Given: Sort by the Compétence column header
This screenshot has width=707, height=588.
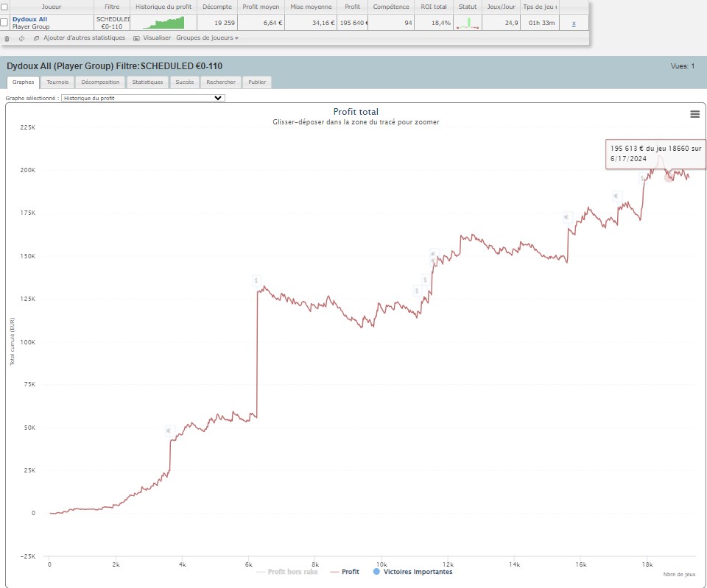Looking at the screenshot, I should click(x=391, y=7).
